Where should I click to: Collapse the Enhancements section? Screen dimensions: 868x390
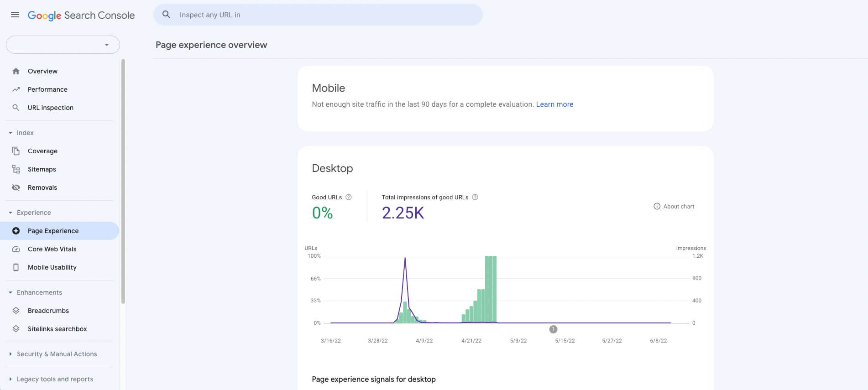point(10,292)
